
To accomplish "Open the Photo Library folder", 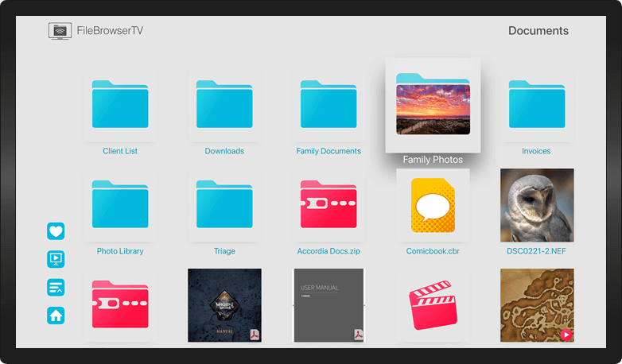I will [120, 205].
